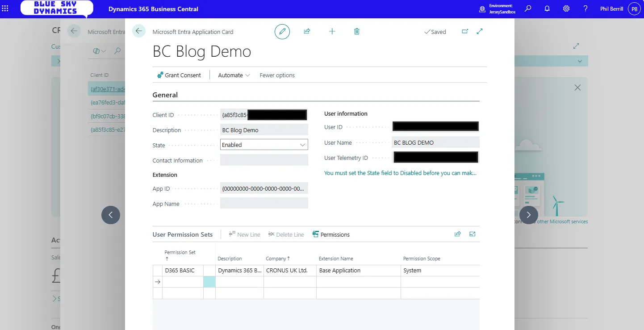Click the User Name field BC BLOG DEMO
This screenshot has height=330, width=644.
[435, 142]
